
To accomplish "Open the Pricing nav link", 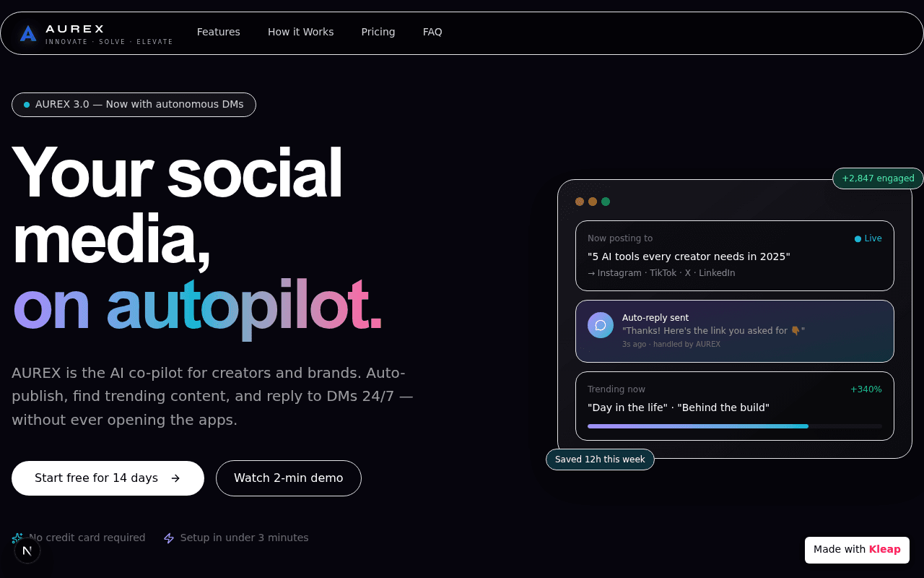I will [378, 32].
